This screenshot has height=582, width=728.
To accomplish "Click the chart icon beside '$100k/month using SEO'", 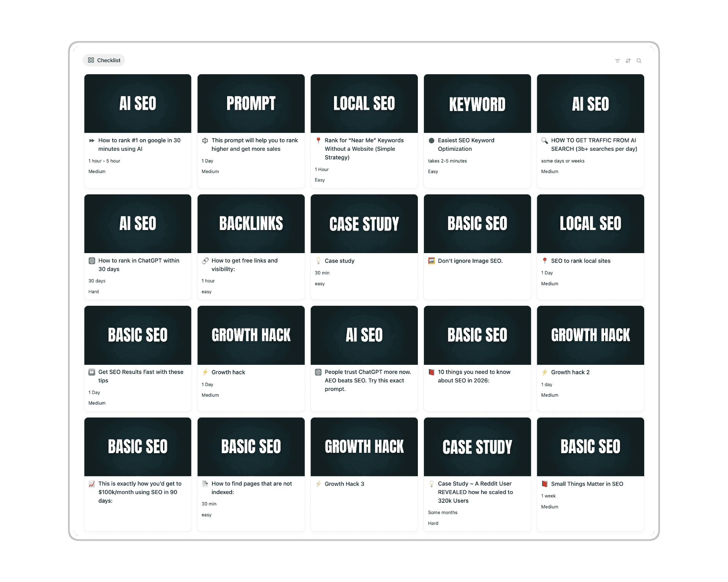I will 92,484.
